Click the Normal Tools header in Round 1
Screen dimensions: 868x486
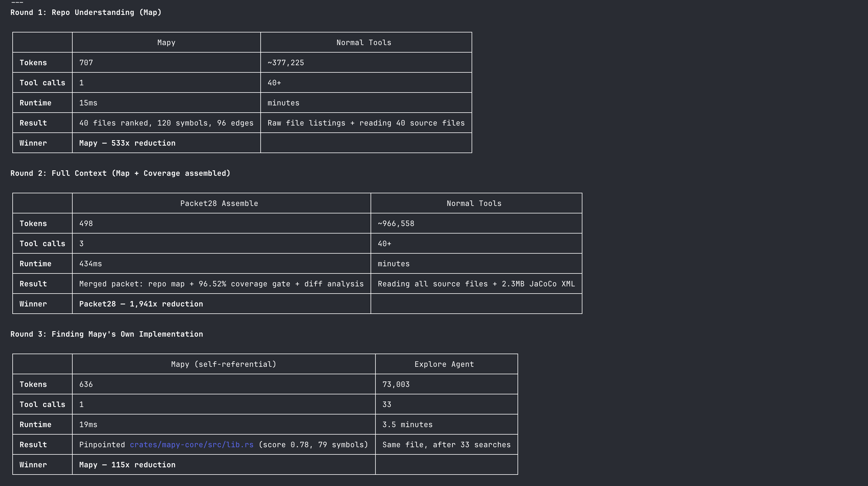click(x=364, y=42)
